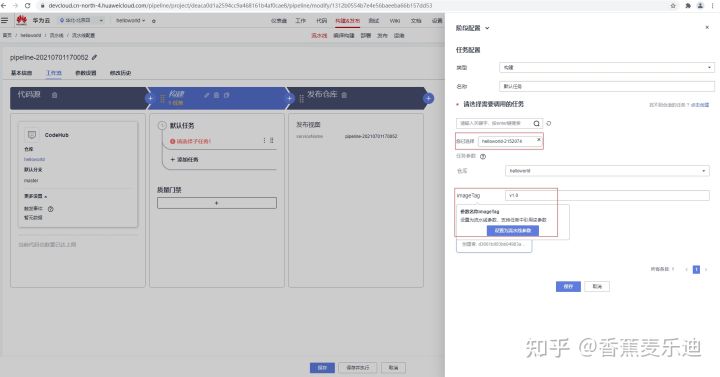
Task: Click the drag handle on 发布仓库 stage
Action: [x=301, y=98]
